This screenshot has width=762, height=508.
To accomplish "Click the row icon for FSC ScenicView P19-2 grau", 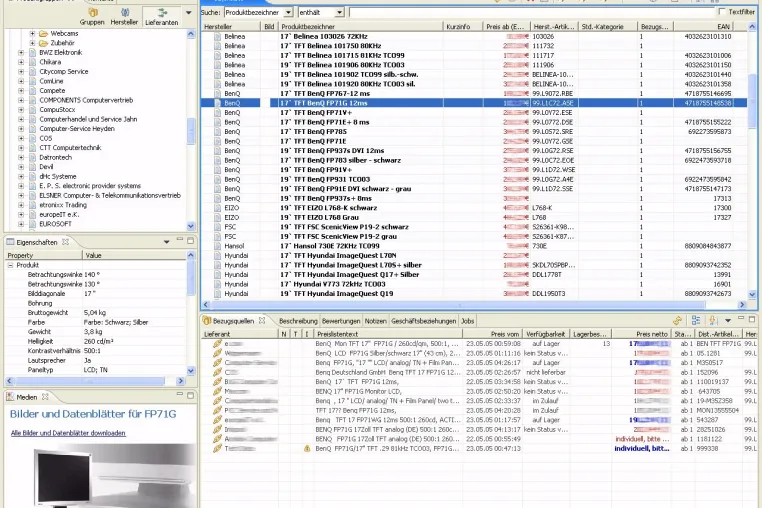I will pyautogui.click(x=217, y=236).
